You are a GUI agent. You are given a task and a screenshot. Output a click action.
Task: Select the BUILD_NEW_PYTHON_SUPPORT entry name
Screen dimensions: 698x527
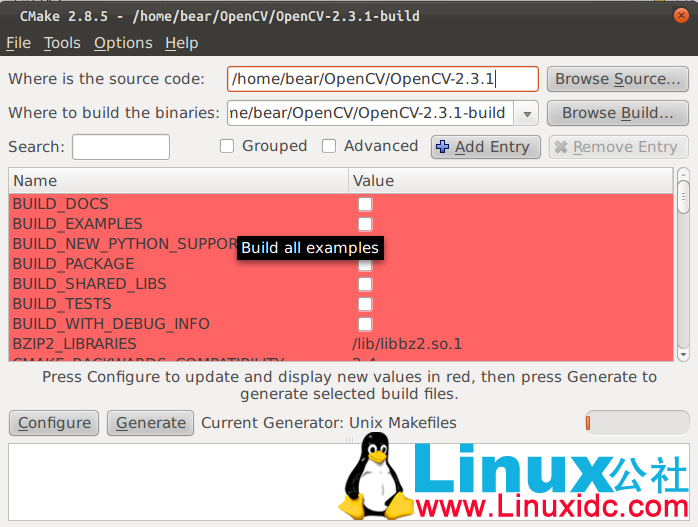[x=125, y=244]
